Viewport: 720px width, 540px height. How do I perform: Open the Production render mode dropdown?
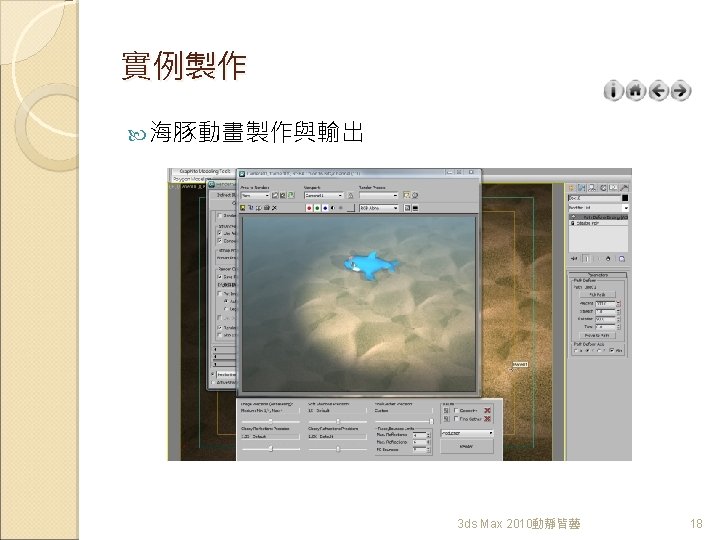click(x=467, y=433)
